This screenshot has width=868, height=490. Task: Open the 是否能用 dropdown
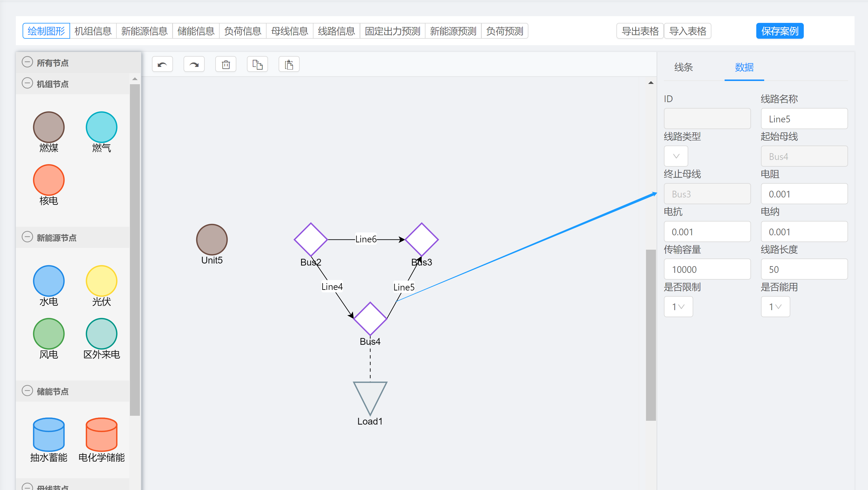[775, 307]
